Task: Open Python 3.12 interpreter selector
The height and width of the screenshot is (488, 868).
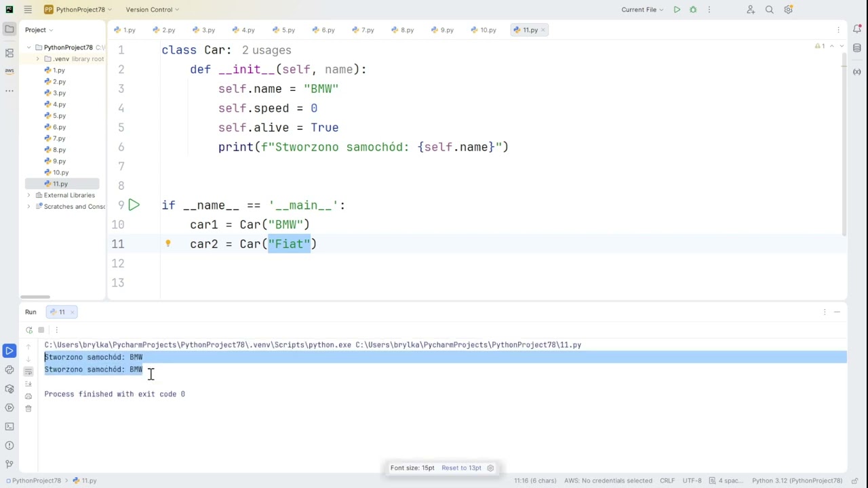Action: click(x=797, y=481)
